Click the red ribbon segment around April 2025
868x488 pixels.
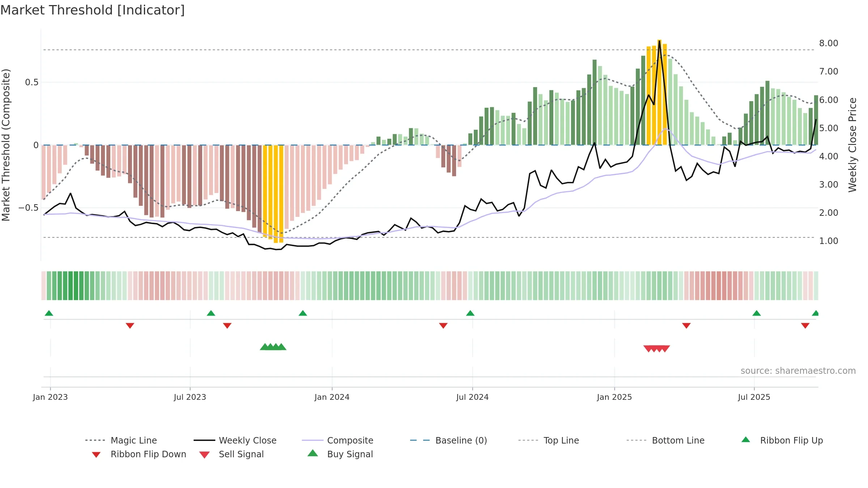[716, 286]
